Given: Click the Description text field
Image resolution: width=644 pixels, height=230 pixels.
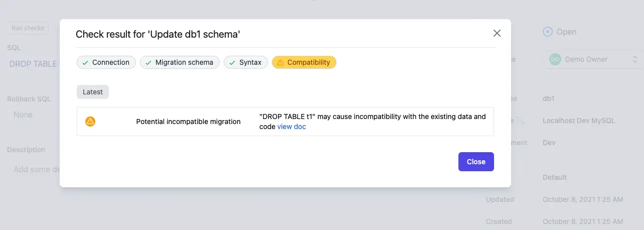Looking at the screenshot, I should click(34, 169).
